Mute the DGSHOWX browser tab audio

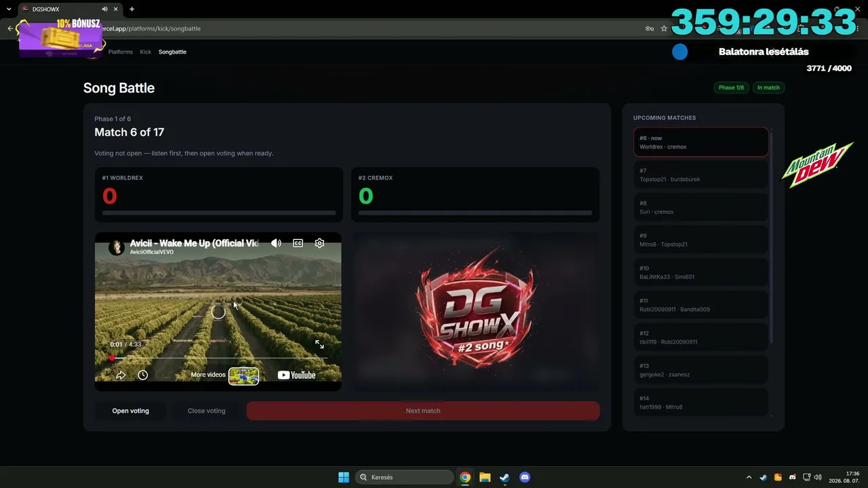pyautogui.click(x=104, y=9)
